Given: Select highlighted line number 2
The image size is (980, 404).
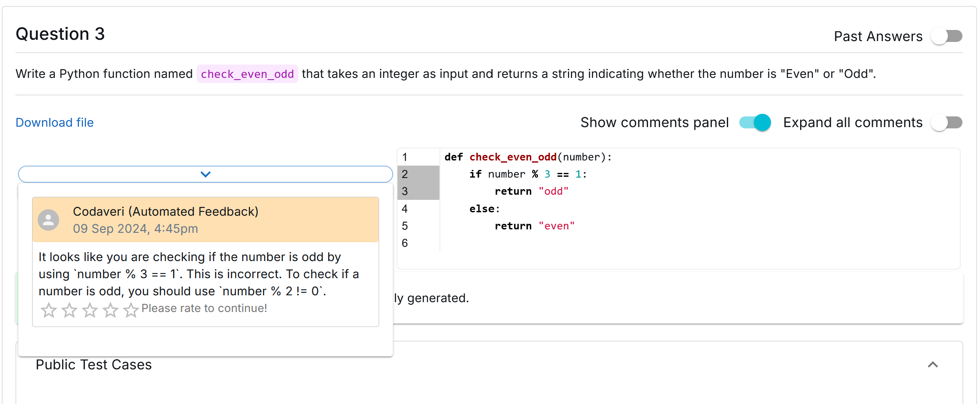Looking at the screenshot, I should click(x=405, y=174).
